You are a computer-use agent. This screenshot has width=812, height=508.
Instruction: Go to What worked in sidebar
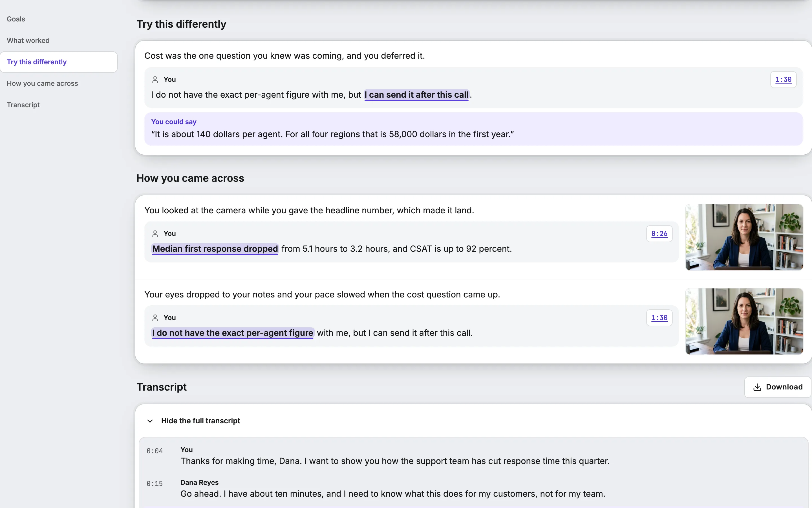28,41
